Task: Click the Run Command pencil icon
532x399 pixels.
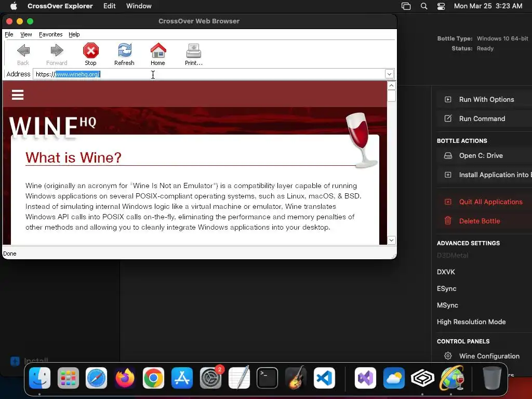Action: click(x=448, y=118)
